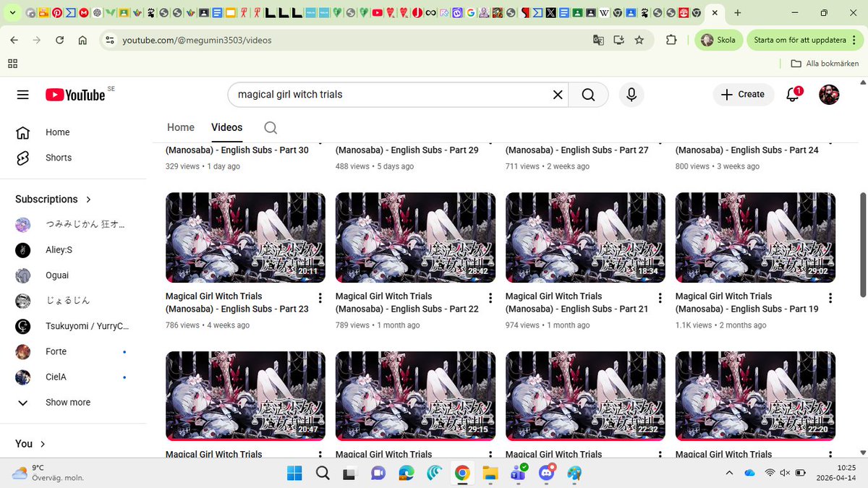Open the browser extensions puzzle icon
The image size is (868, 488).
pos(671,40)
